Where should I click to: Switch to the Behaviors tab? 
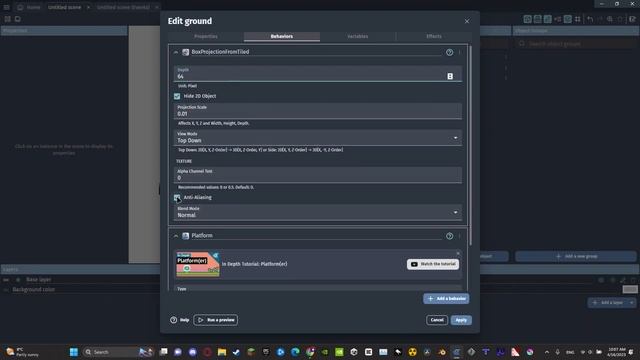tap(282, 36)
